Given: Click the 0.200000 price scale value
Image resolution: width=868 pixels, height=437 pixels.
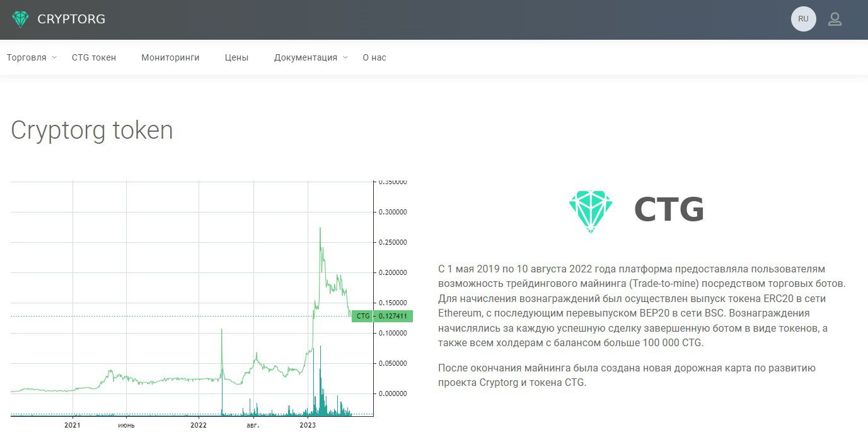Looking at the screenshot, I should (x=392, y=272).
